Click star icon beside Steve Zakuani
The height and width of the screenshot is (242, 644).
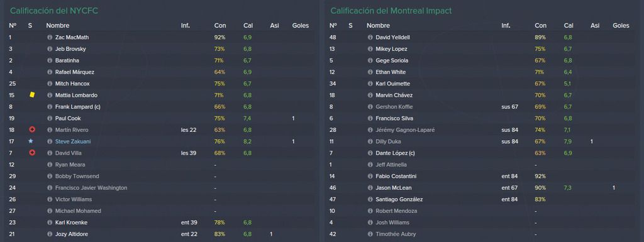click(x=30, y=141)
